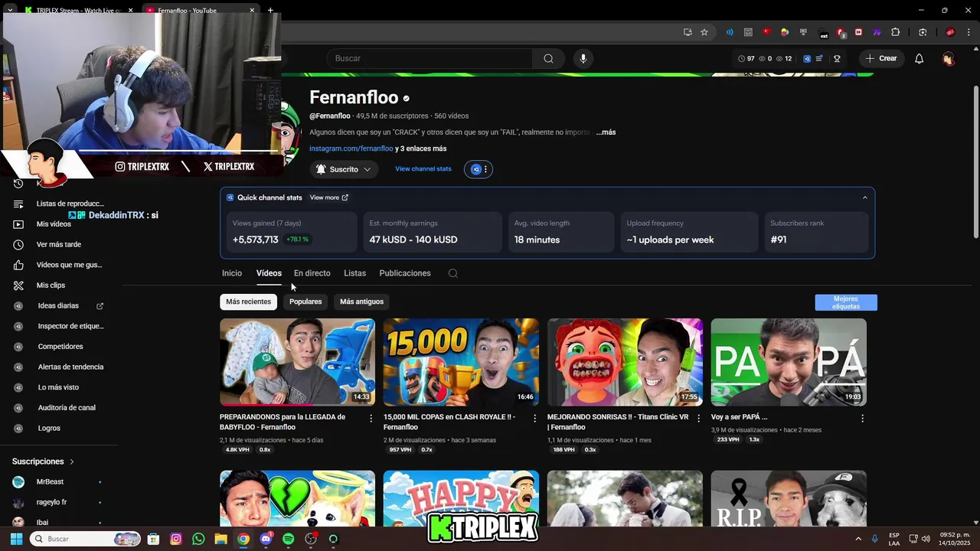Open View more quick stats link
980x551 pixels.
(329, 197)
